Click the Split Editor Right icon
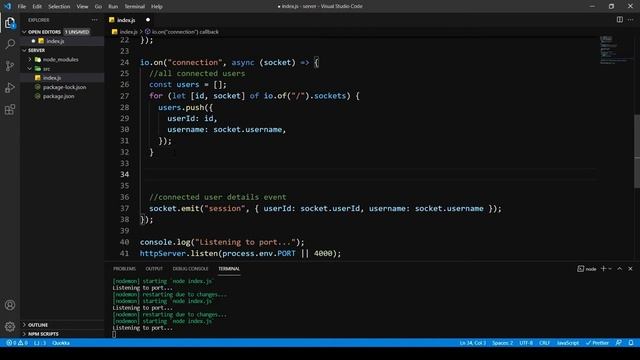This screenshot has height=360, width=640. 620,20
